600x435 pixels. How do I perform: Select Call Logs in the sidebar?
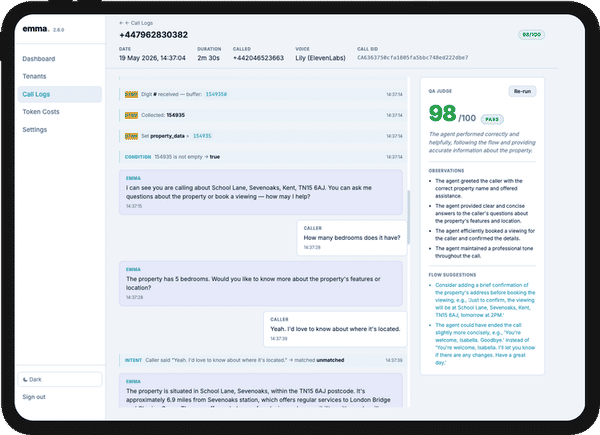[x=60, y=94]
